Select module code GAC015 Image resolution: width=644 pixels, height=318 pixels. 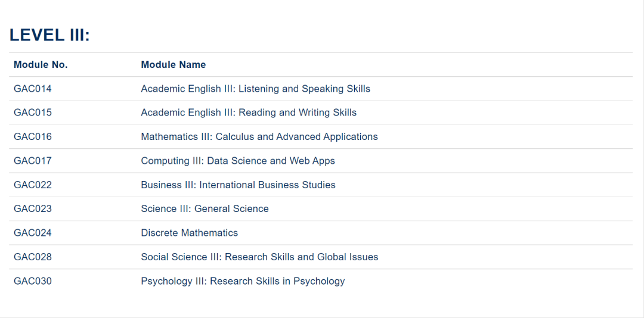(33, 113)
